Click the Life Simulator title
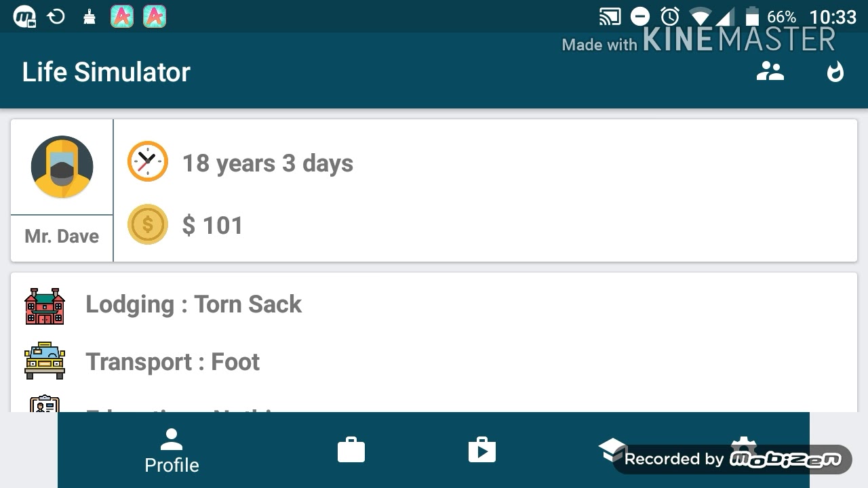 [x=106, y=72]
